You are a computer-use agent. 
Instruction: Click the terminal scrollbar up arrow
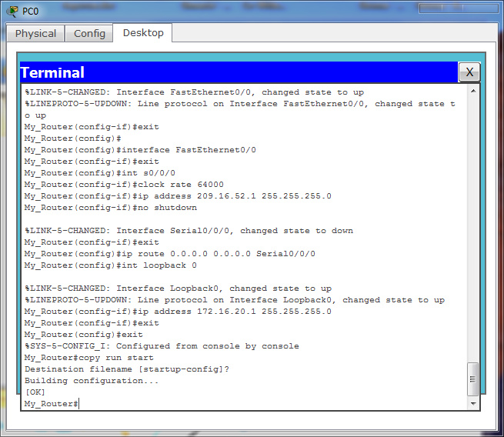[x=473, y=92]
